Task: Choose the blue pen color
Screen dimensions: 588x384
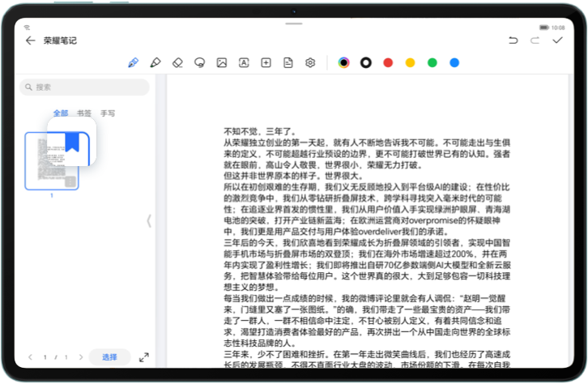Action: 454,62
